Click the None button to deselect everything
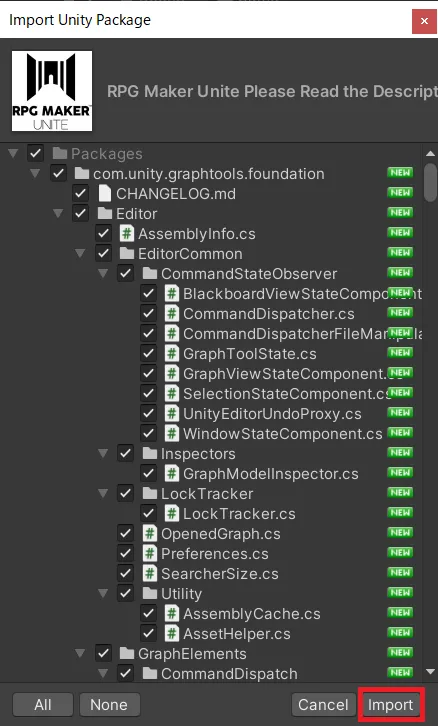 click(x=109, y=705)
